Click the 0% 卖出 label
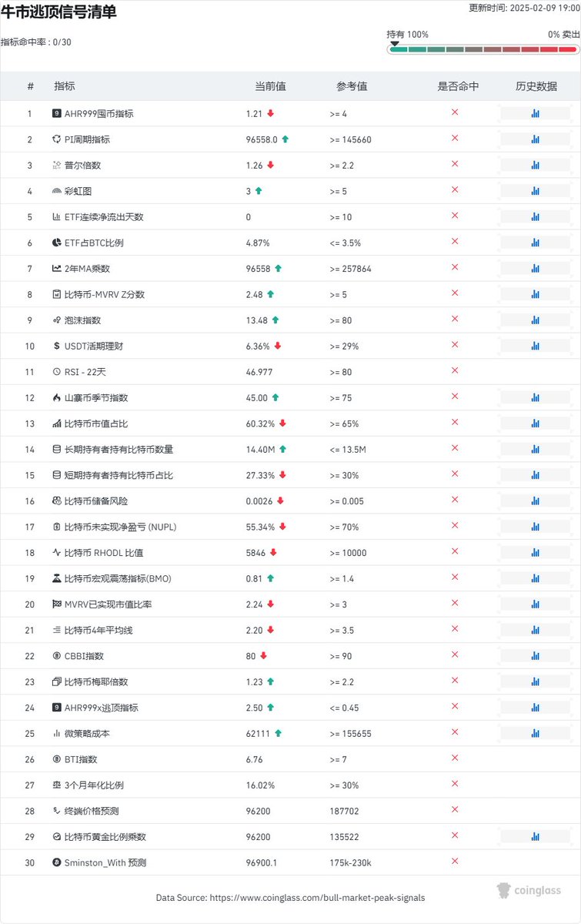 [x=563, y=35]
